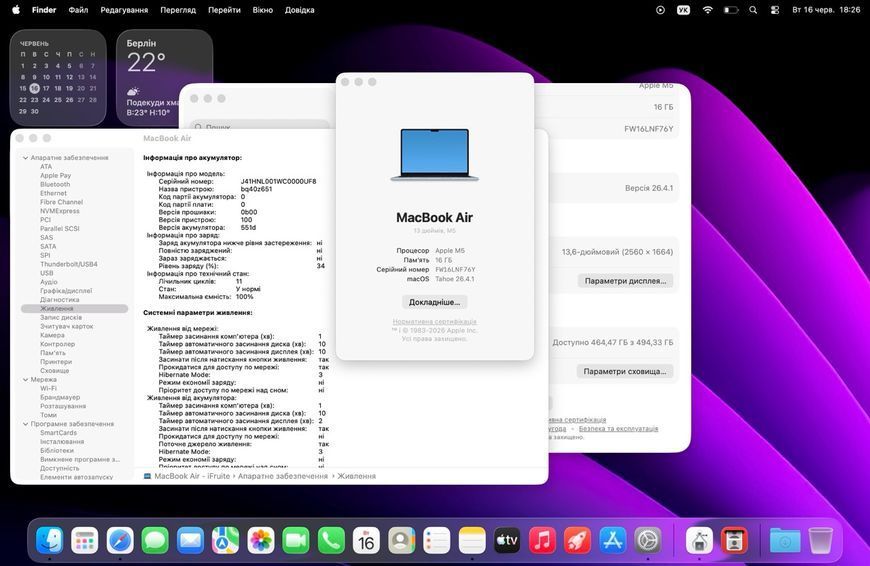
Task: Open App Store from the Dock
Action: click(613, 540)
